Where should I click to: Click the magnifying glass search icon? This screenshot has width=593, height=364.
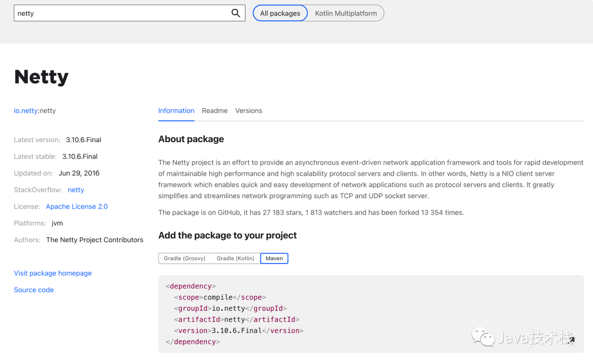coord(236,13)
